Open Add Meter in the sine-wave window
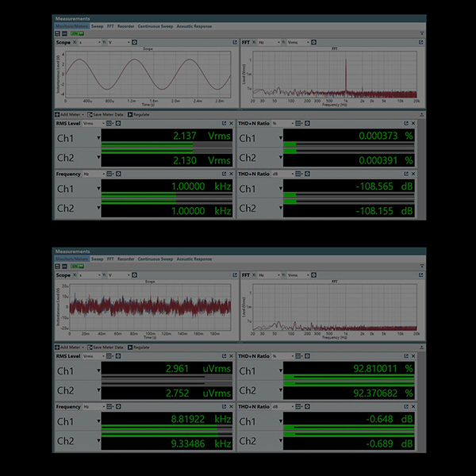The image size is (476, 476). click(69, 114)
